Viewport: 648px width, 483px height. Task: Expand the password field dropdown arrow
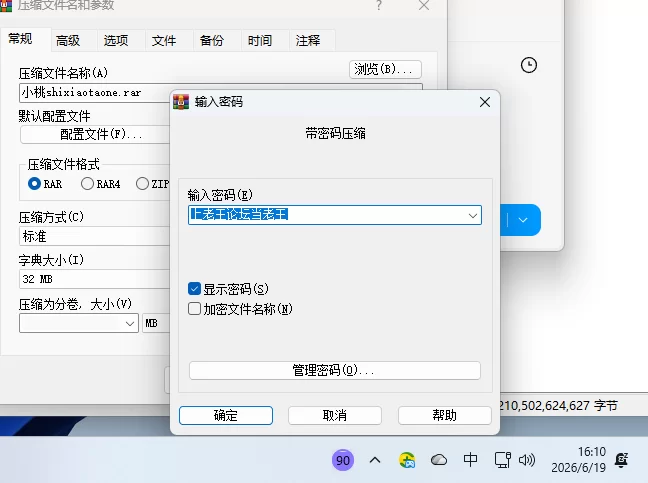473,215
